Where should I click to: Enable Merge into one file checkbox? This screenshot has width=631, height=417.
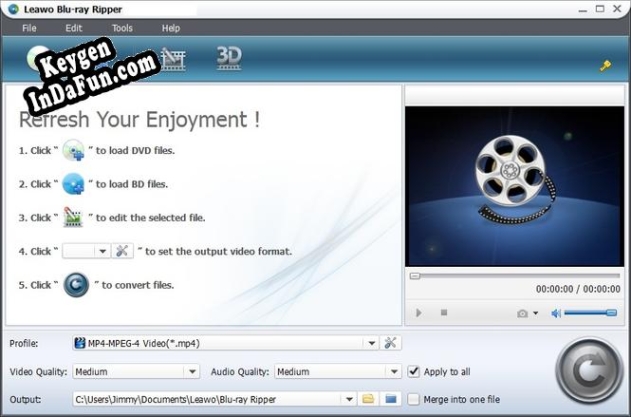413,399
